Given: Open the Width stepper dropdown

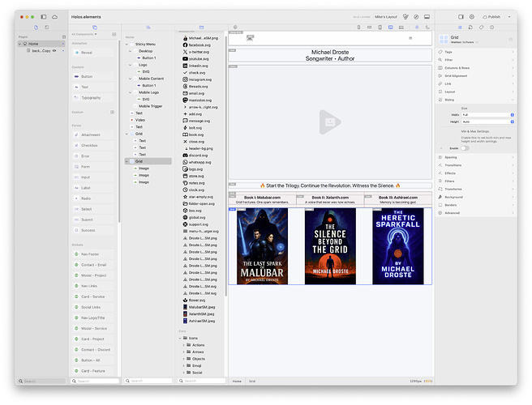Looking at the screenshot, I should (x=513, y=115).
